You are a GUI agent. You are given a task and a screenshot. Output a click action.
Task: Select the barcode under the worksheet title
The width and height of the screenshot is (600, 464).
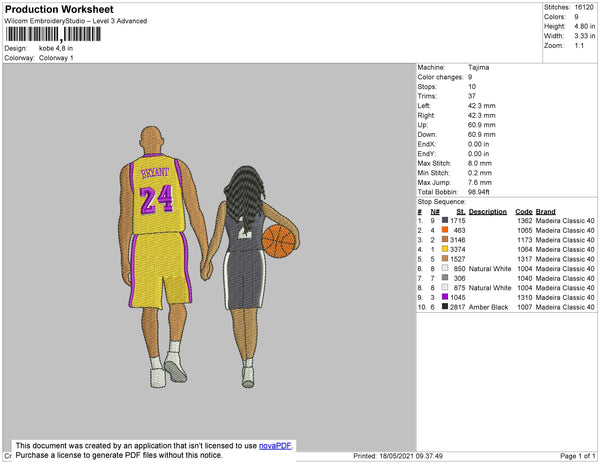tap(53, 34)
